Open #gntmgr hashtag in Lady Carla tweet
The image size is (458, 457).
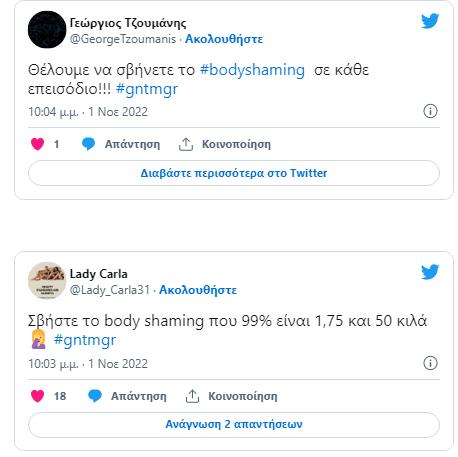[85, 340]
